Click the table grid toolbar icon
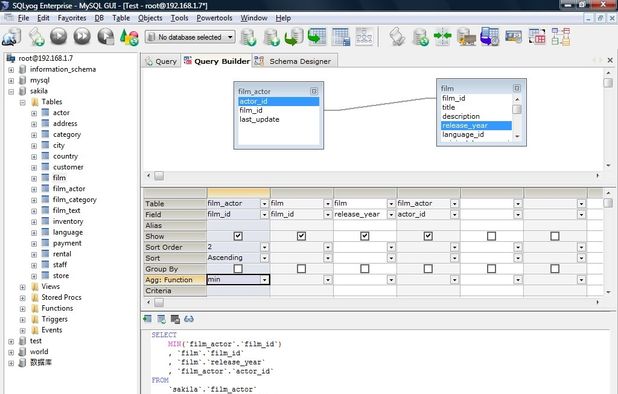Image resolution: width=618 pixels, height=394 pixels. (341, 37)
